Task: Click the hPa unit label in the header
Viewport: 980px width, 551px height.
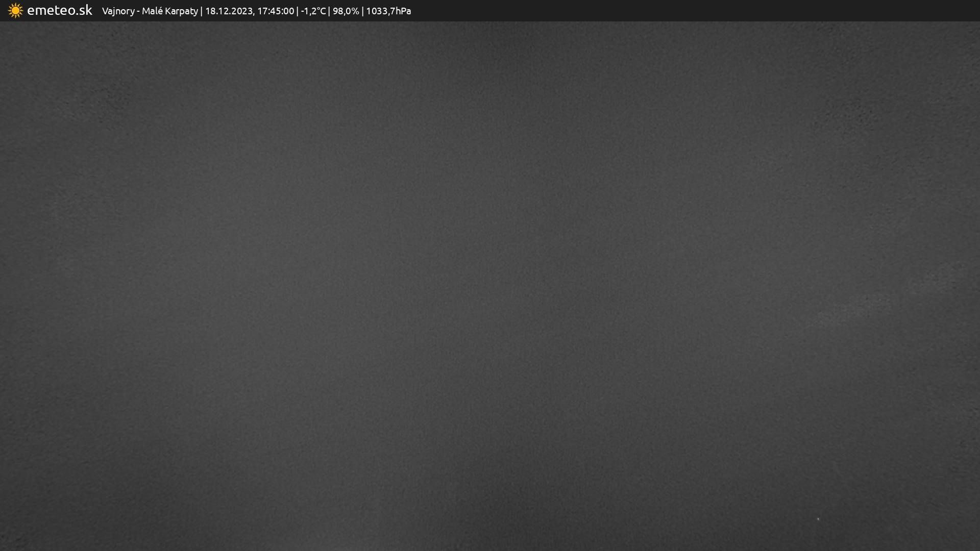Action: click(x=402, y=11)
